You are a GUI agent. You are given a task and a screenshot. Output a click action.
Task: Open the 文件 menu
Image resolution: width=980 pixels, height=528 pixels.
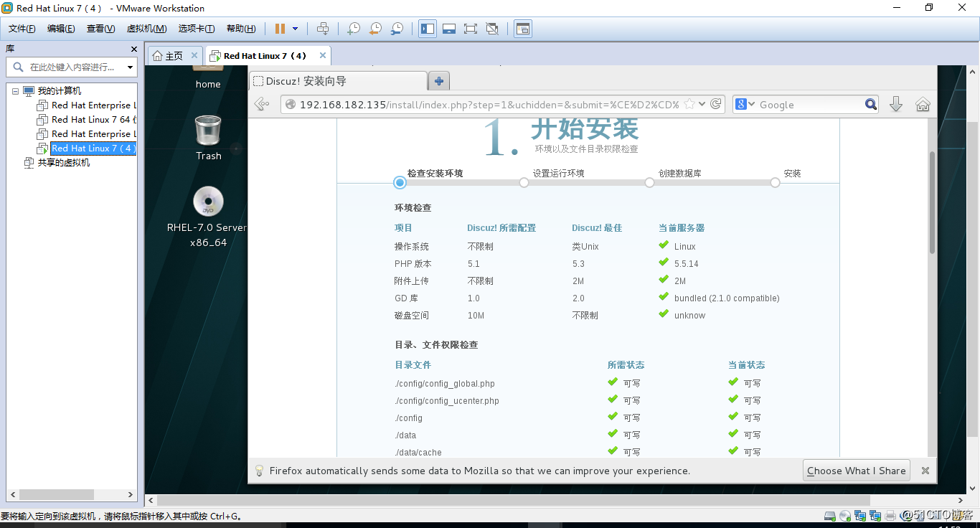[x=22, y=29]
